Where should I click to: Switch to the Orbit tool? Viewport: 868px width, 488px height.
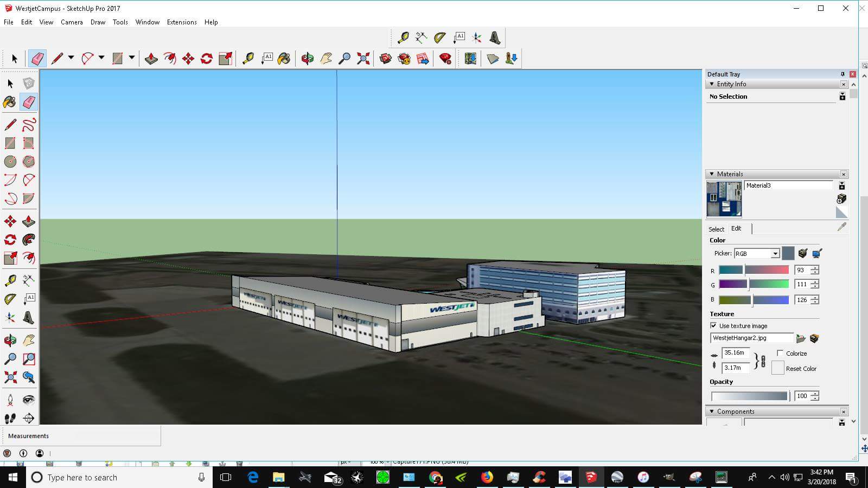point(10,339)
